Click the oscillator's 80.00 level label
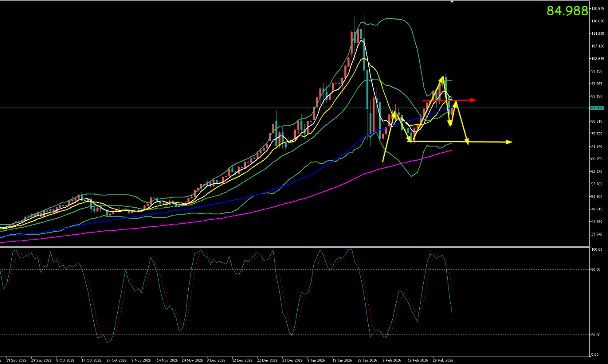Screen dimensions: 608x364 [x=596, y=270]
